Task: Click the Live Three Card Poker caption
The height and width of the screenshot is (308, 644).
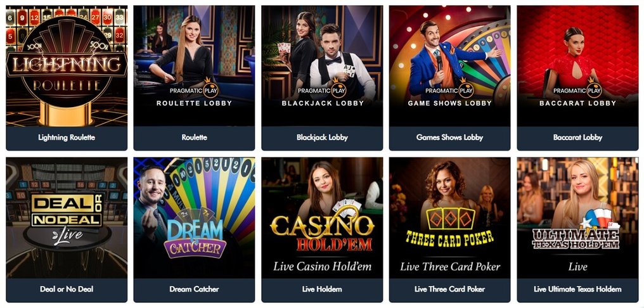Action: 450,289
